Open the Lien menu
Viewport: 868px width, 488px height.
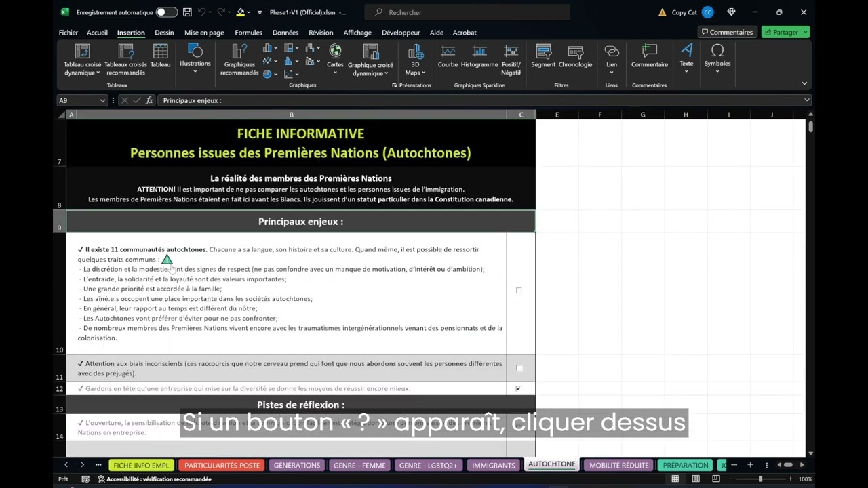pos(612,58)
